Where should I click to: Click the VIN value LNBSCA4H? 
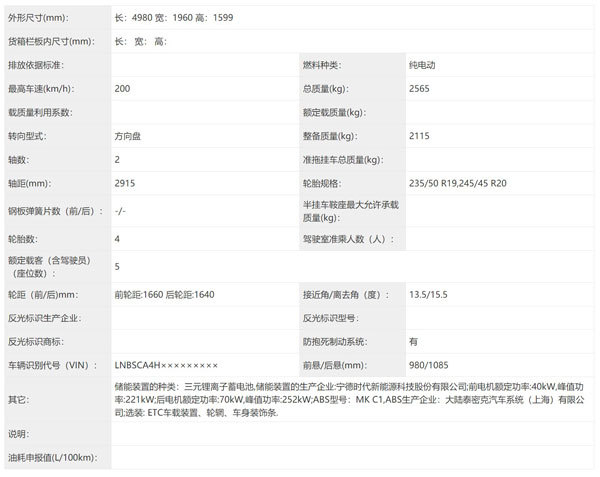166,365
